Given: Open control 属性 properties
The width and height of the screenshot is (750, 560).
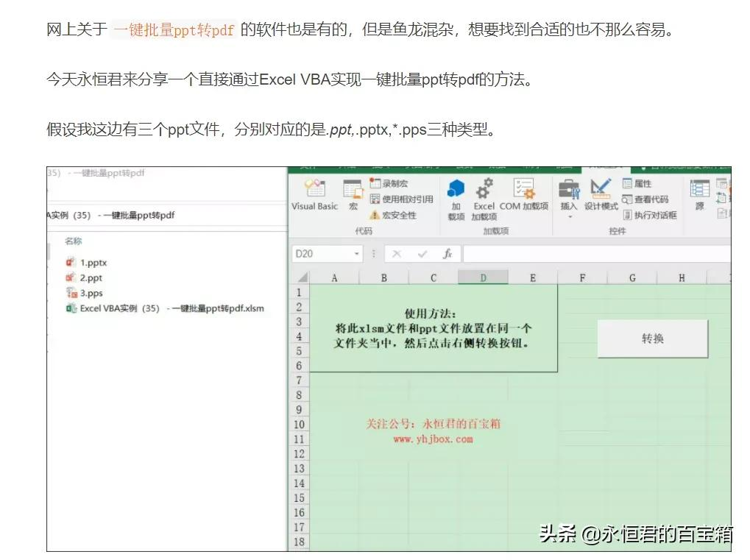Looking at the screenshot, I should click(637, 183).
